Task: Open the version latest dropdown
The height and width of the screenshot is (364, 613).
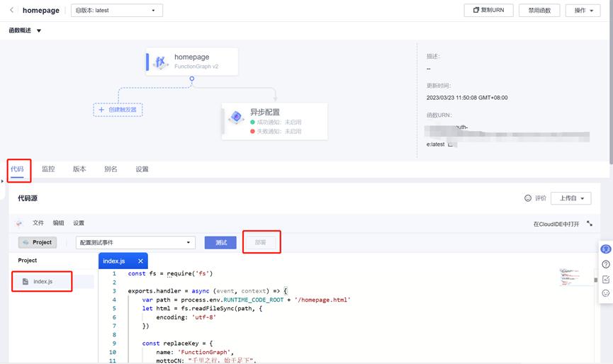Action: coord(117,11)
